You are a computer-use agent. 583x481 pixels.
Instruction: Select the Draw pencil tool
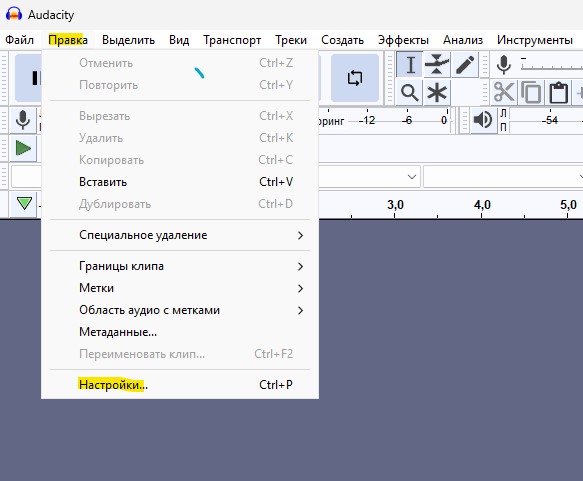click(x=465, y=65)
